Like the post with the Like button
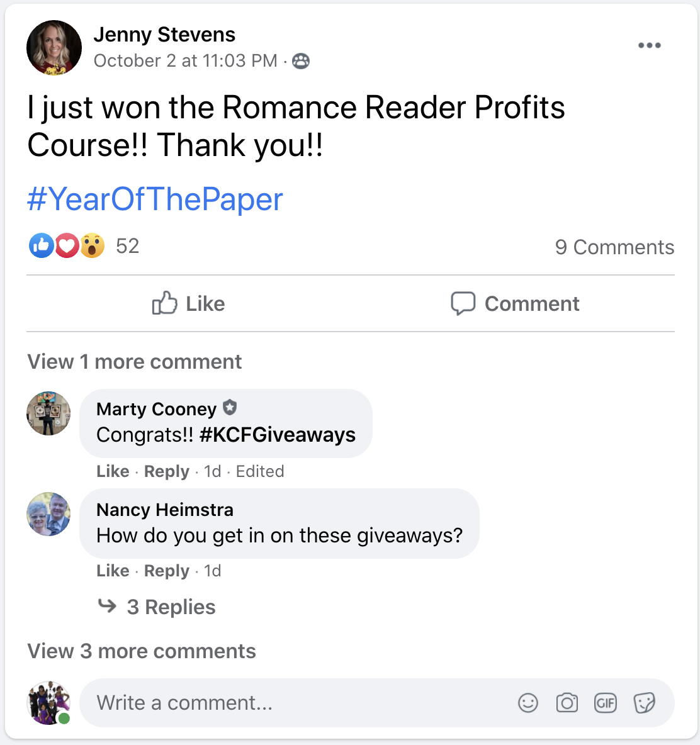The height and width of the screenshot is (745, 700). coord(189,303)
